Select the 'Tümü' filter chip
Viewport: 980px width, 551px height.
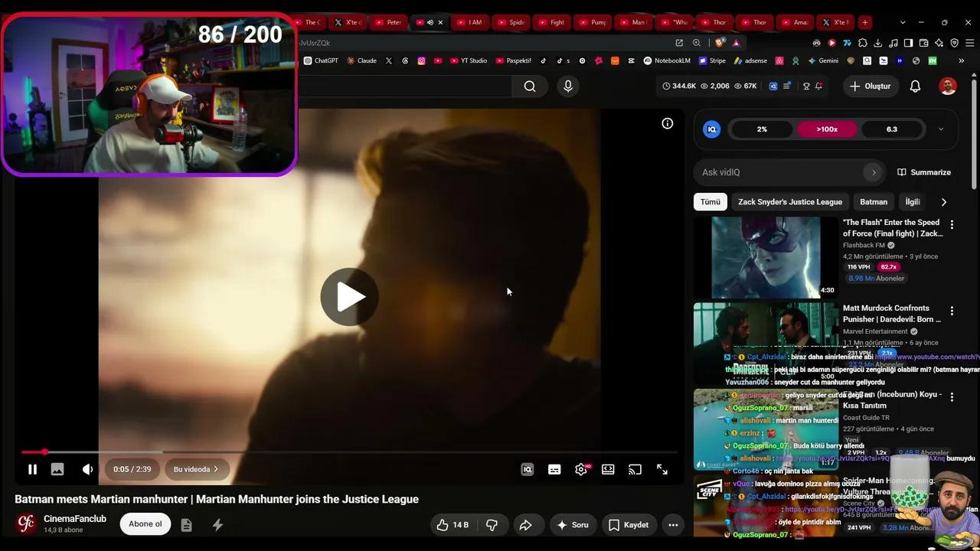coord(710,202)
